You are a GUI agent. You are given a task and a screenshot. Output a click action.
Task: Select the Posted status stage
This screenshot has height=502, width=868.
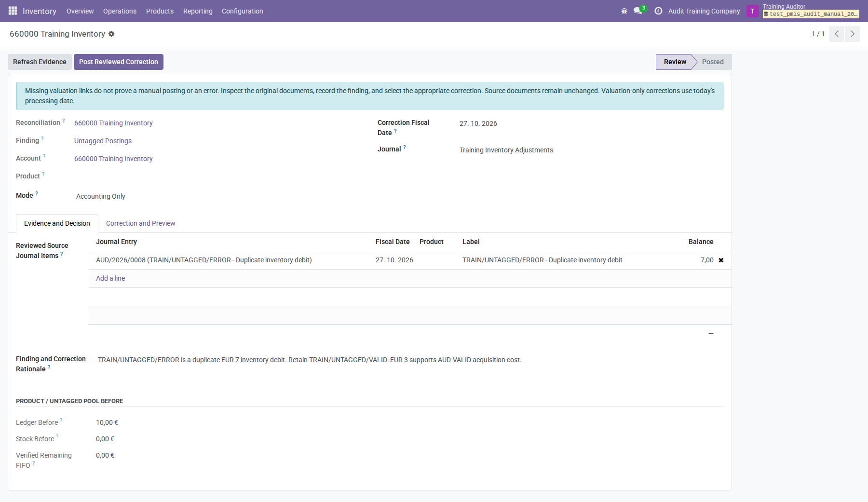pyautogui.click(x=712, y=62)
